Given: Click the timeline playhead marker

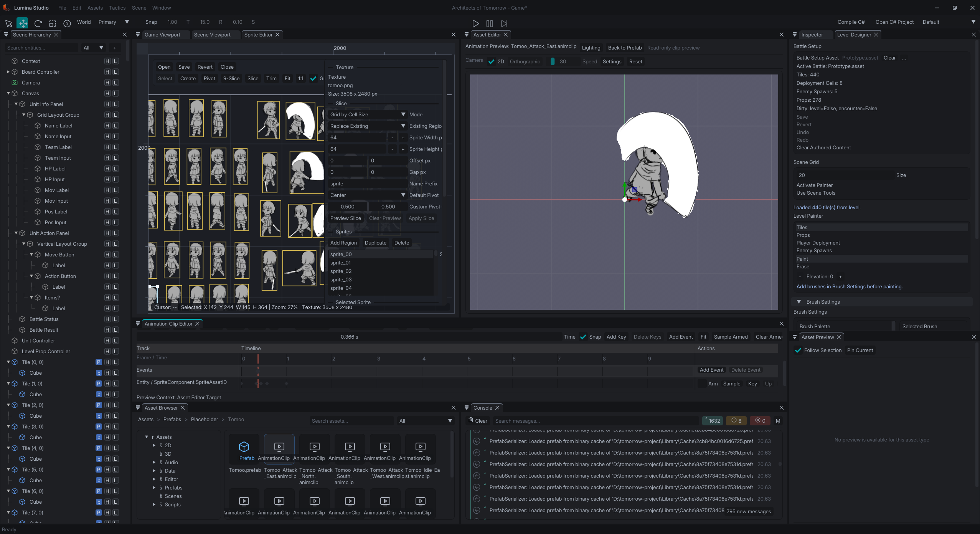Looking at the screenshot, I should pos(258,359).
